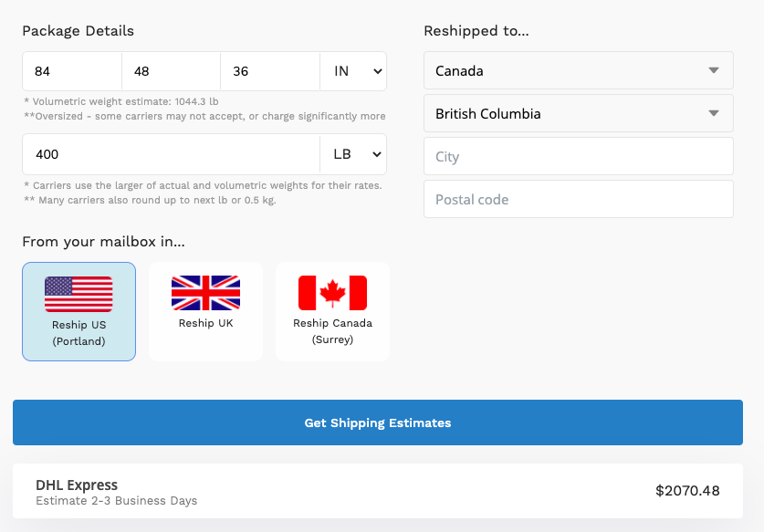Click the Canadian maple leaf flag icon
The width and height of the screenshot is (764, 532).
tap(332, 293)
